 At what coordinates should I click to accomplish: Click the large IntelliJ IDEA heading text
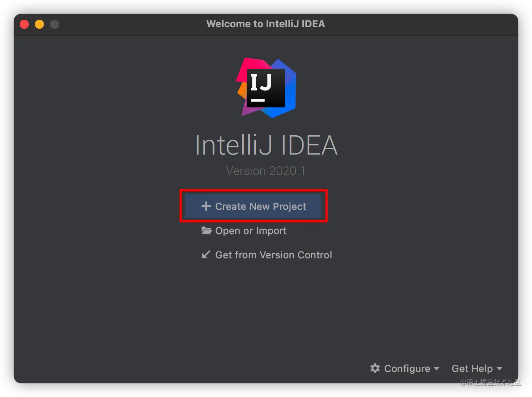click(266, 145)
